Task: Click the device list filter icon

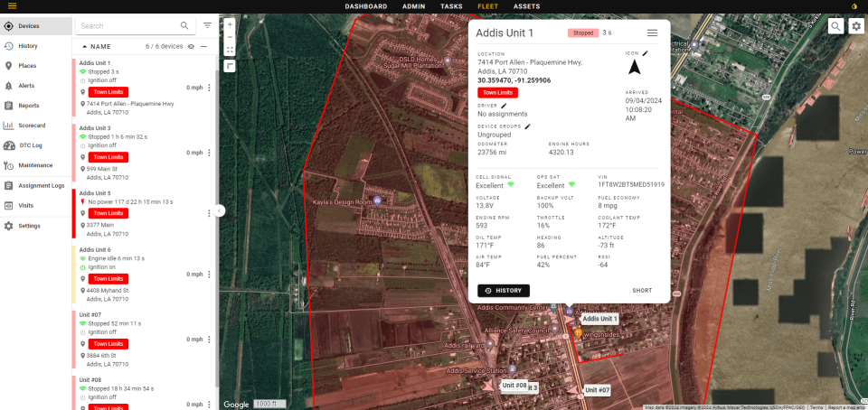Action: pos(207,26)
